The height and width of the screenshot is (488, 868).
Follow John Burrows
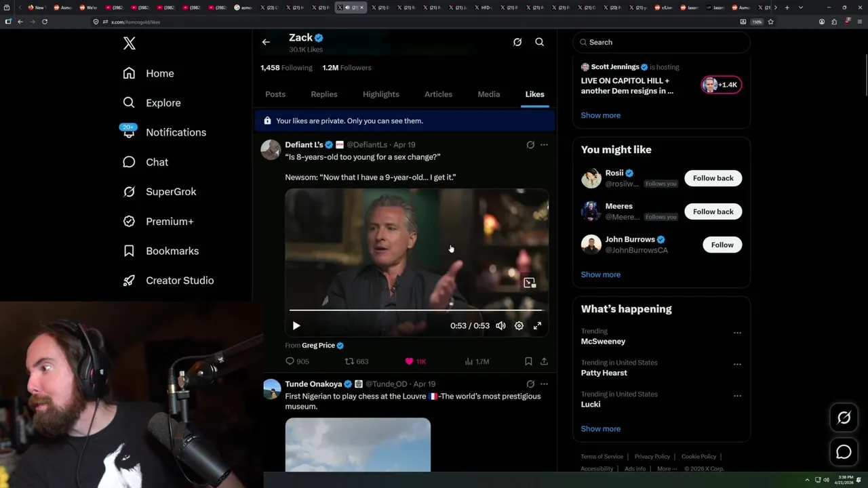tap(722, 245)
